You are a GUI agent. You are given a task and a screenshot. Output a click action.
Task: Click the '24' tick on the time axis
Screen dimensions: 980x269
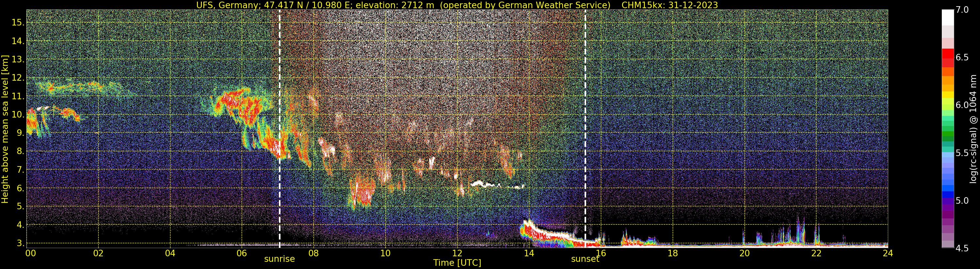(x=888, y=253)
